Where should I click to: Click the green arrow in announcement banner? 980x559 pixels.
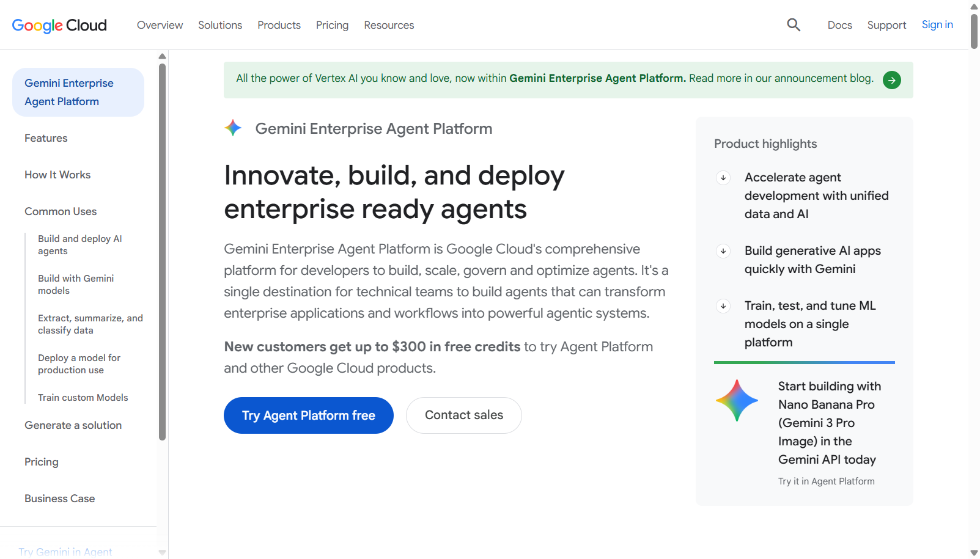coord(892,80)
